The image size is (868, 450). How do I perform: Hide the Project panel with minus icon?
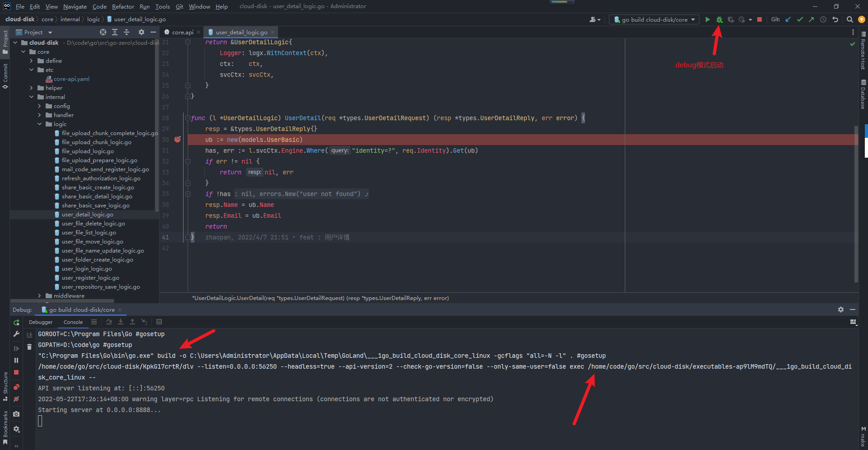153,32
